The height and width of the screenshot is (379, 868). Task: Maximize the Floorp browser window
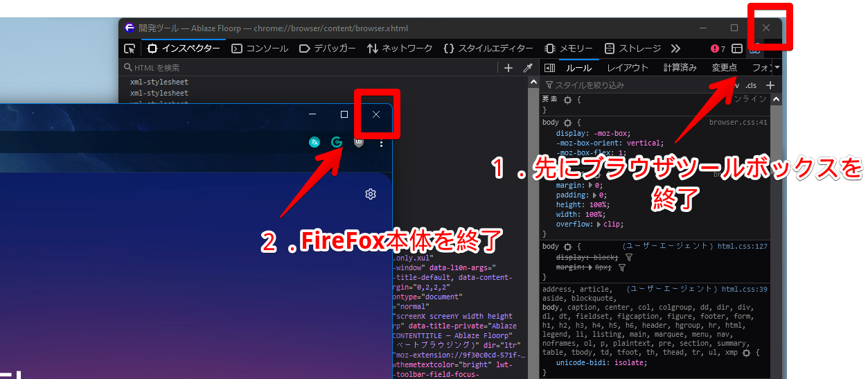(x=344, y=114)
